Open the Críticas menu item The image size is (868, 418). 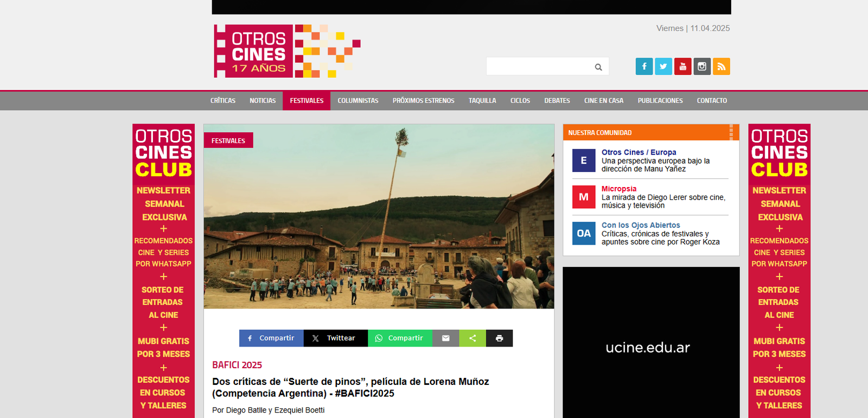(223, 101)
